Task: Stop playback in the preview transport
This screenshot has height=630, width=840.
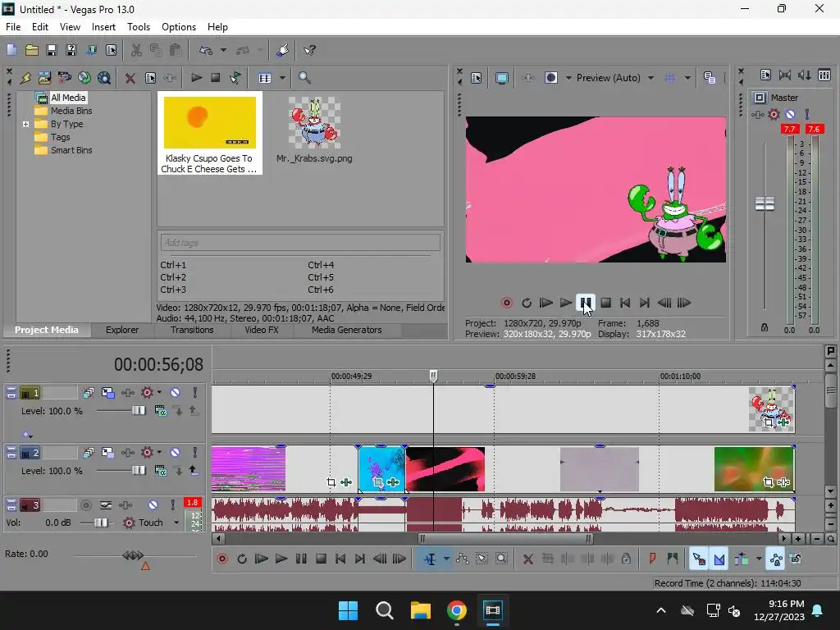Action: pyautogui.click(x=605, y=303)
